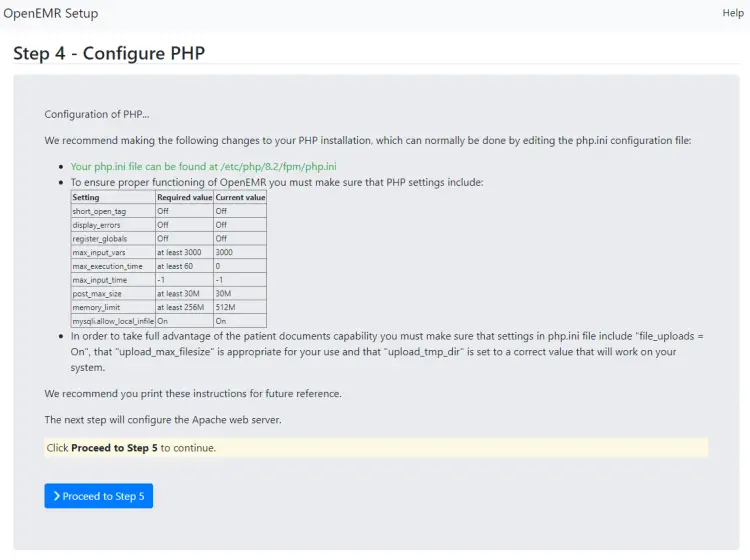The width and height of the screenshot is (750, 560).
Task: Click the Step 4 - Configure PHP heading
Action: (109, 53)
